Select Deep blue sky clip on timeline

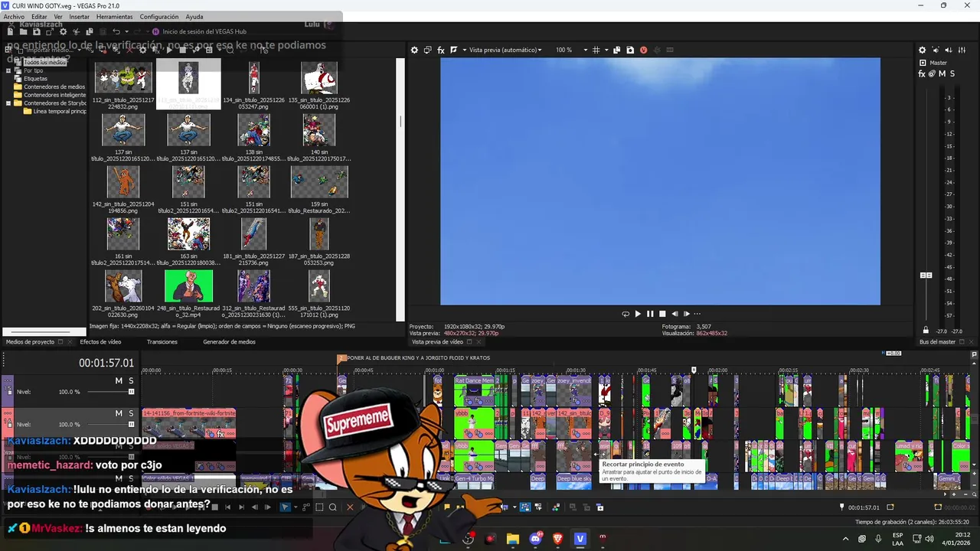click(x=573, y=481)
